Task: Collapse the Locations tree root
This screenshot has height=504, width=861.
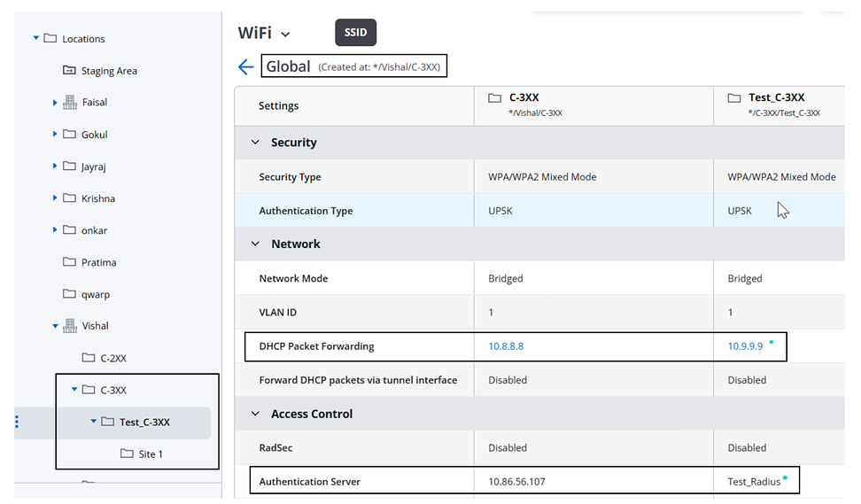Action: coord(36,38)
